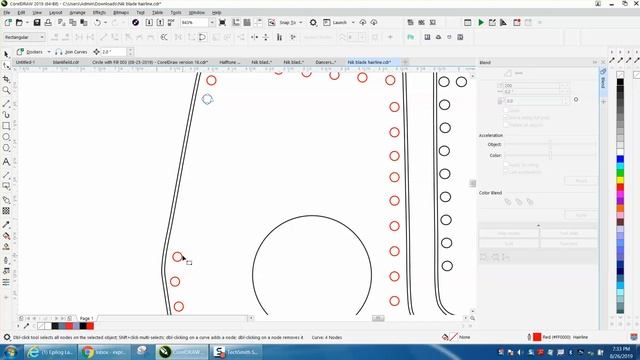Switch to the Untitled-1 document tab
Viewport: 640px width, 360px height.
[25, 62]
